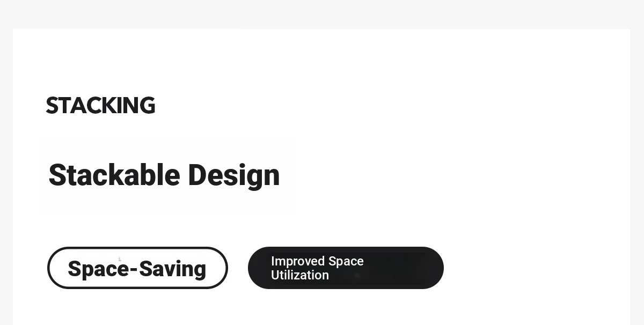Select the Improved Space Utilization dark pill
Image resolution: width=644 pixels, height=325 pixels.
(346, 268)
